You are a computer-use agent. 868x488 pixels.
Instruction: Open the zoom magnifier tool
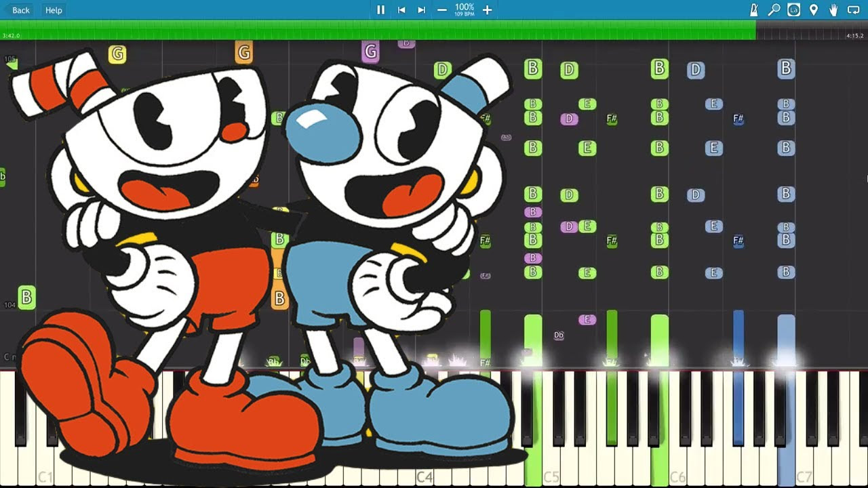[x=774, y=9]
